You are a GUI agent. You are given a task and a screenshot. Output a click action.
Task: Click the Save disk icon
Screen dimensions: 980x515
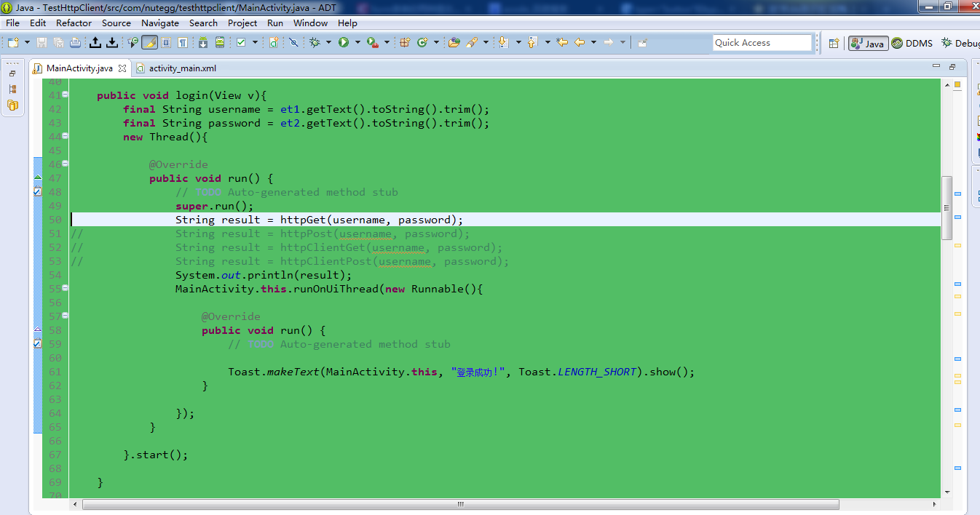click(x=42, y=43)
